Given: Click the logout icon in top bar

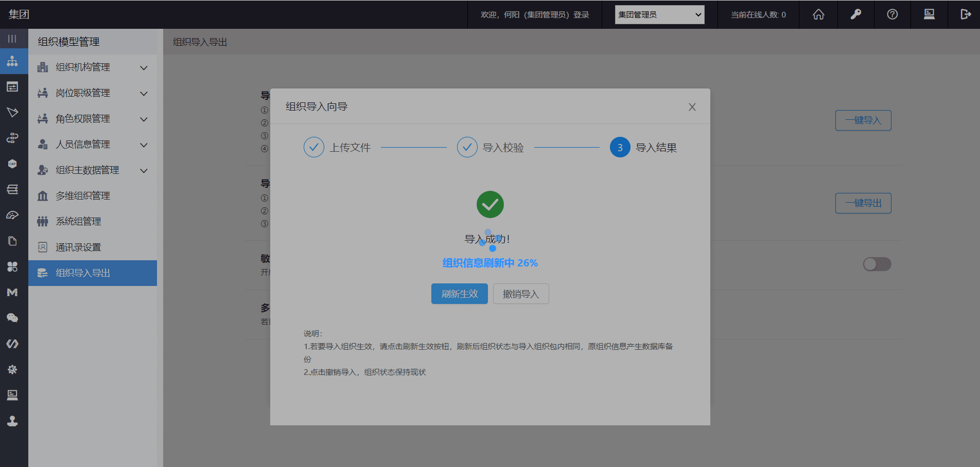Looking at the screenshot, I should pos(966,14).
